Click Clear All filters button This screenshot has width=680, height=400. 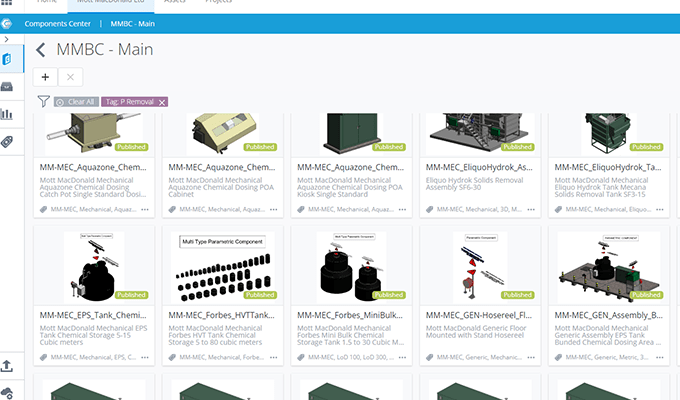(x=76, y=102)
